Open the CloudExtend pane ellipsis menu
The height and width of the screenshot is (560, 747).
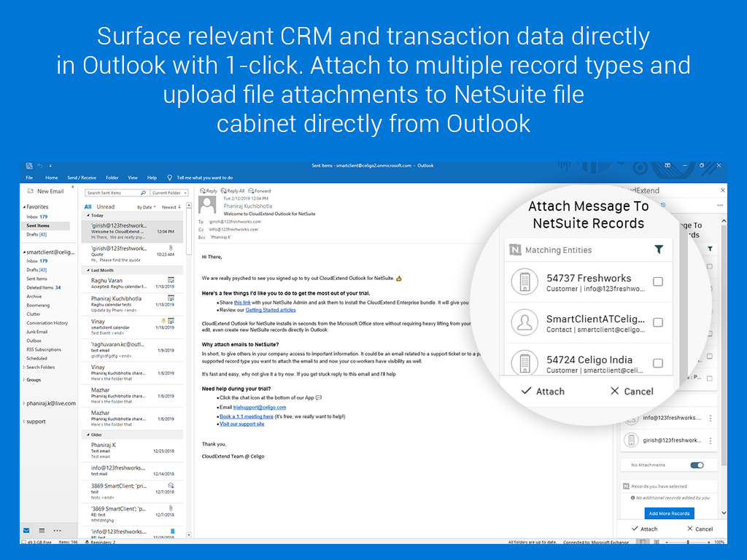point(720,205)
